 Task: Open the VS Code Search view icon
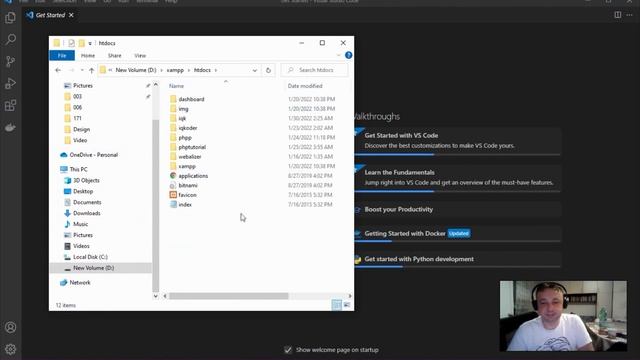[x=11, y=39]
